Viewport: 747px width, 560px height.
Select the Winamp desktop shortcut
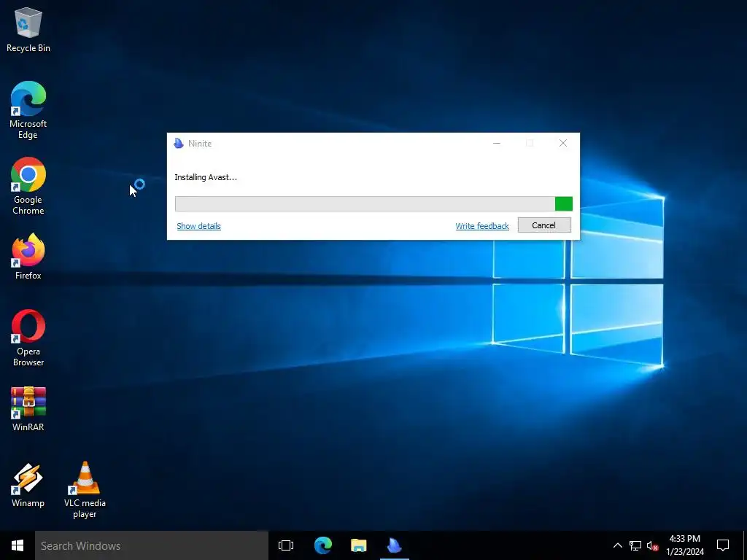28,485
